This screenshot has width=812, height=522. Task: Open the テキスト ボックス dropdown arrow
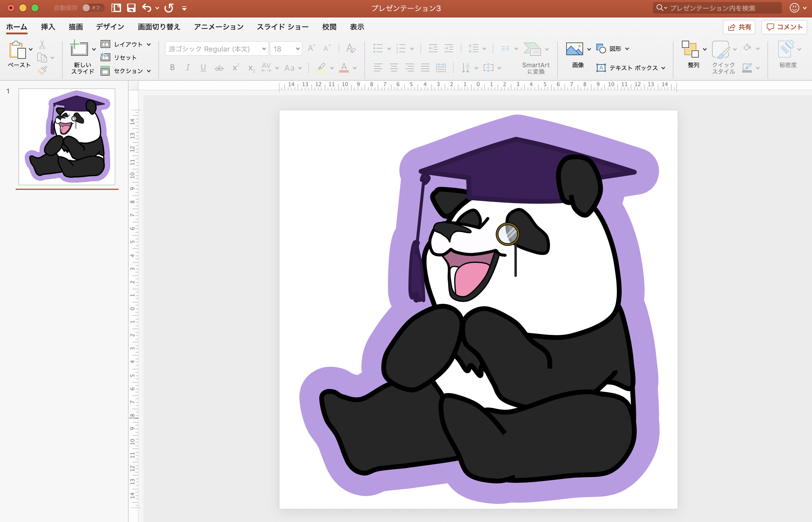(x=663, y=68)
